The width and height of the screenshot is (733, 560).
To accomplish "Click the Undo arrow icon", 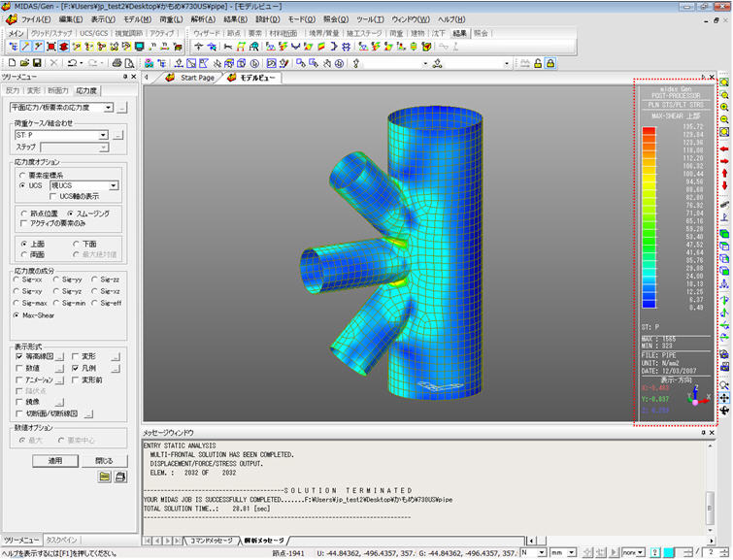I will pyautogui.click(x=72, y=63).
